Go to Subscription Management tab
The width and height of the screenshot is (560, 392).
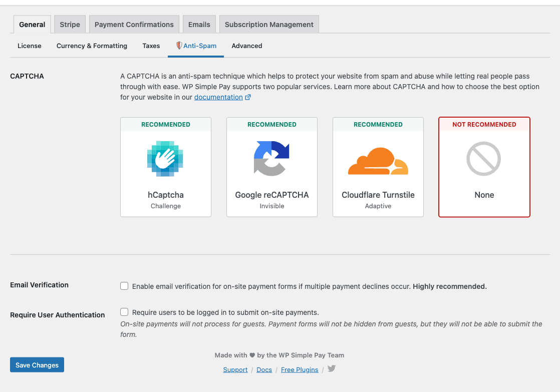[x=269, y=24]
